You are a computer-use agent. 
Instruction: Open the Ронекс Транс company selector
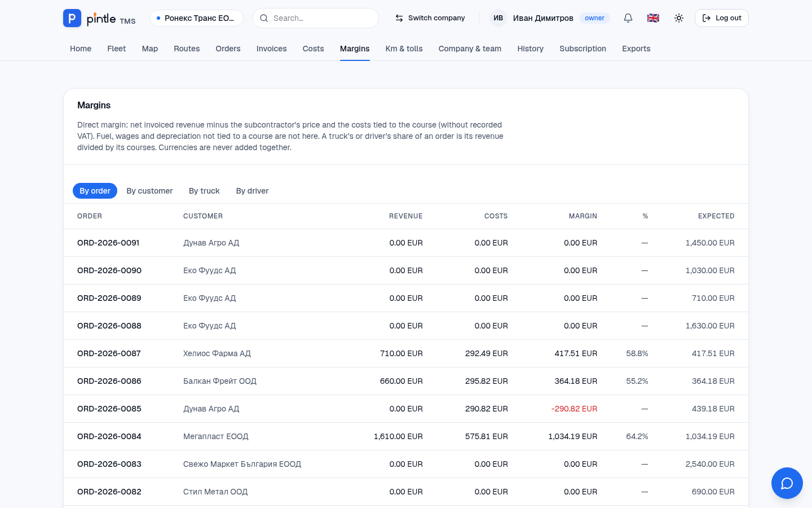[x=196, y=18]
